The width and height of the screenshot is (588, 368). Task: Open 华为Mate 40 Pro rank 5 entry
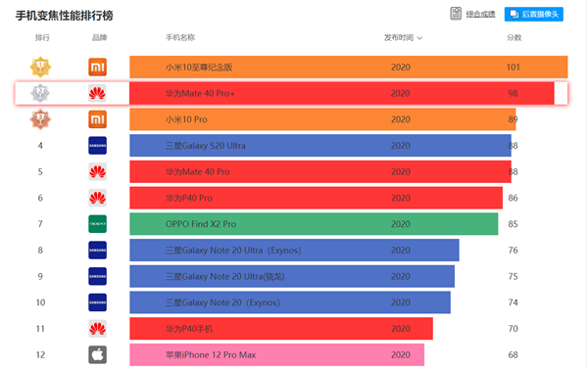198,172
